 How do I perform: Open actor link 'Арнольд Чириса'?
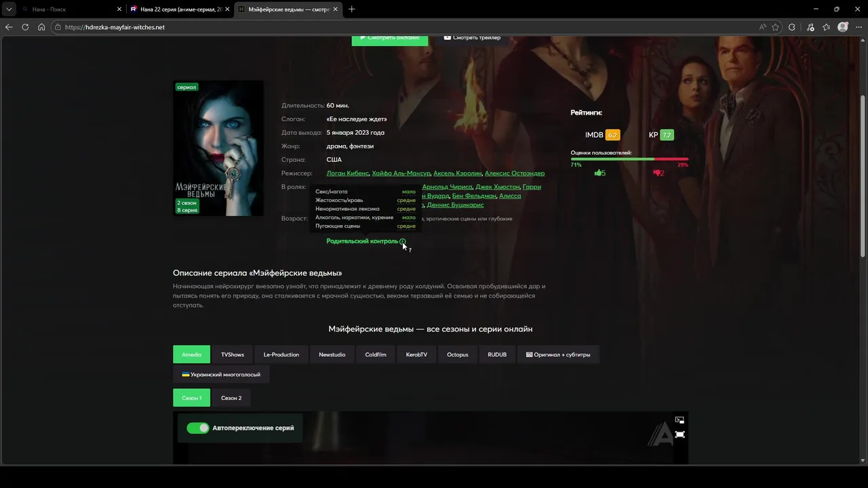point(447,187)
